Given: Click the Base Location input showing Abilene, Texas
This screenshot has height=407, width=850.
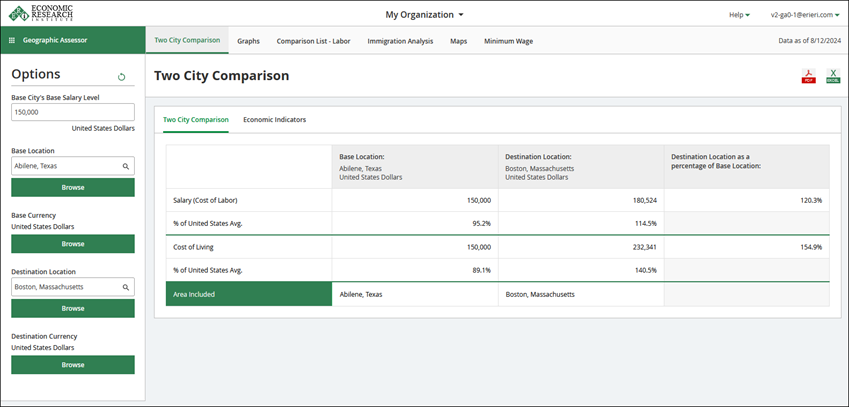Looking at the screenshot, I should (73, 166).
